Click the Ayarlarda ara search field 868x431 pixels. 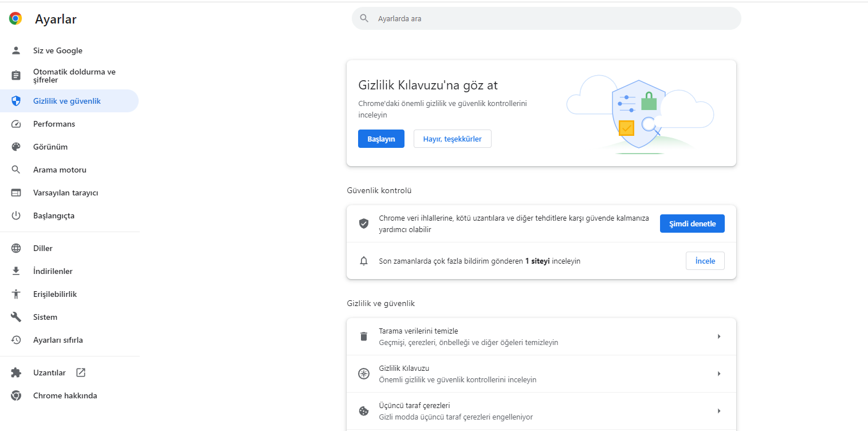pos(545,18)
